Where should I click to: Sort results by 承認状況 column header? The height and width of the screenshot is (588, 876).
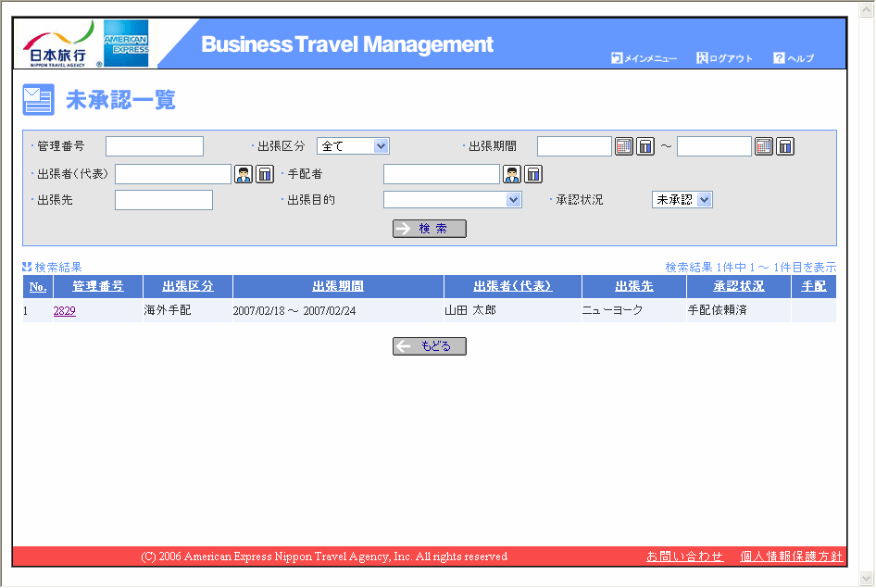tap(739, 286)
